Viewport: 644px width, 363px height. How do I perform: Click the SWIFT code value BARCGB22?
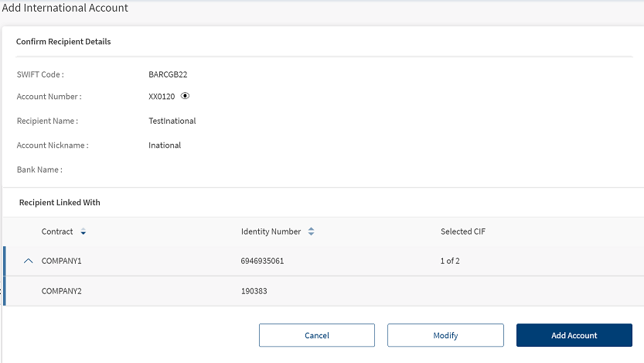coord(168,74)
